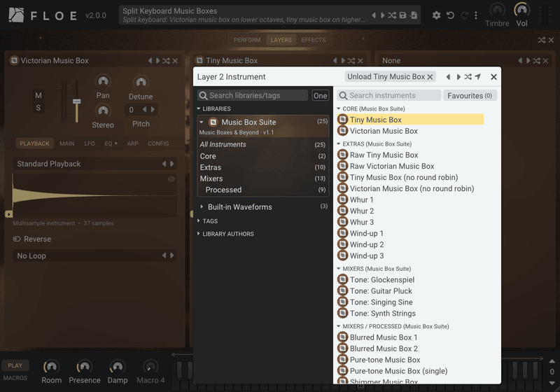This screenshot has width=560, height=392.
Task: Open the MACROS view
Action: click(x=15, y=378)
